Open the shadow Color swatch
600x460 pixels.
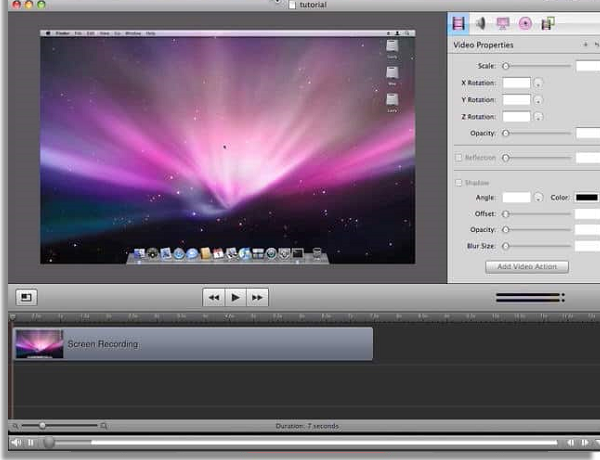586,198
